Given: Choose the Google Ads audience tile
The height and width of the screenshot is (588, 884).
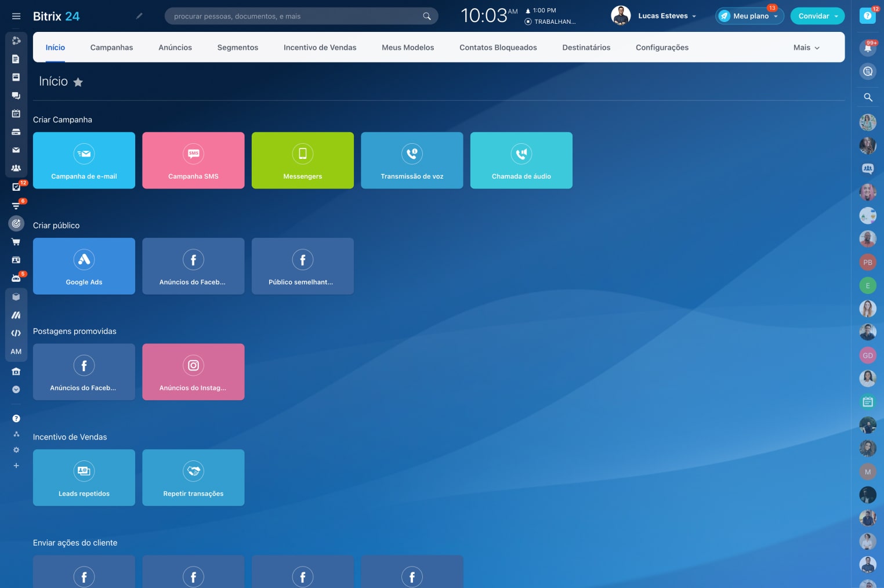Looking at the screenshot, I should [x=84, y=266].
